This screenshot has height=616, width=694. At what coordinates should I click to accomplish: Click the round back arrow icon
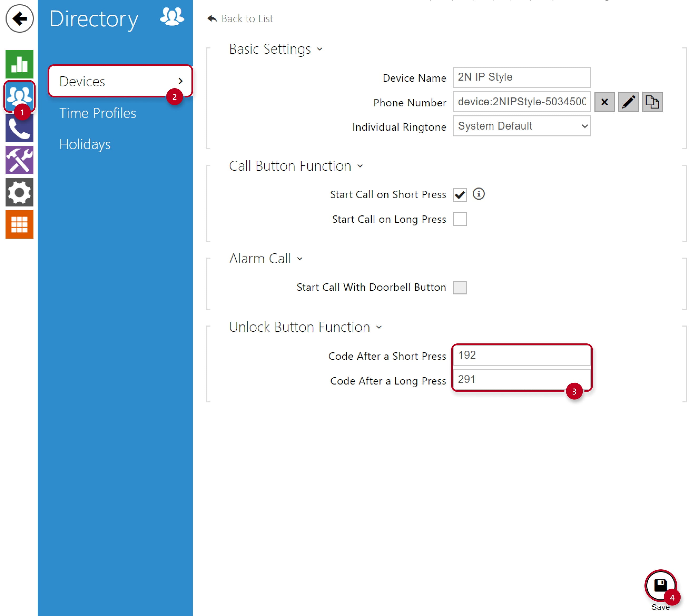pos(19,18)
